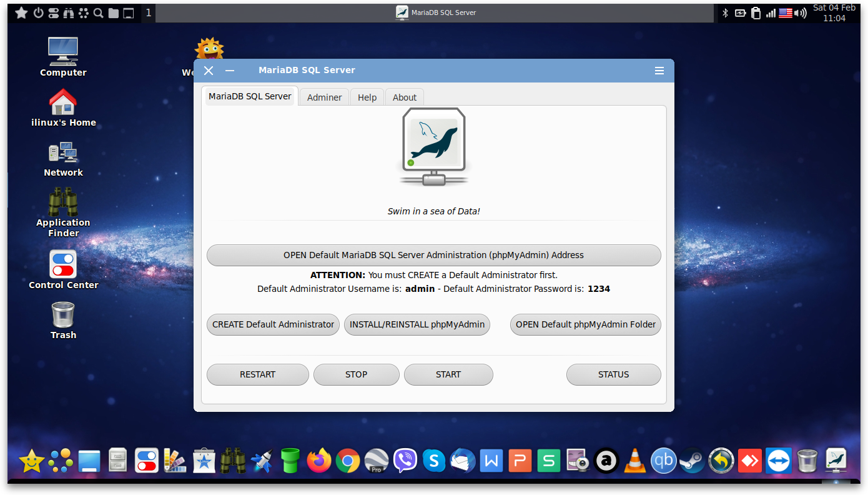
Task: Click INSTALL/REINSTALL phpMyAdmin button
Action: click(x=417, y=324)
